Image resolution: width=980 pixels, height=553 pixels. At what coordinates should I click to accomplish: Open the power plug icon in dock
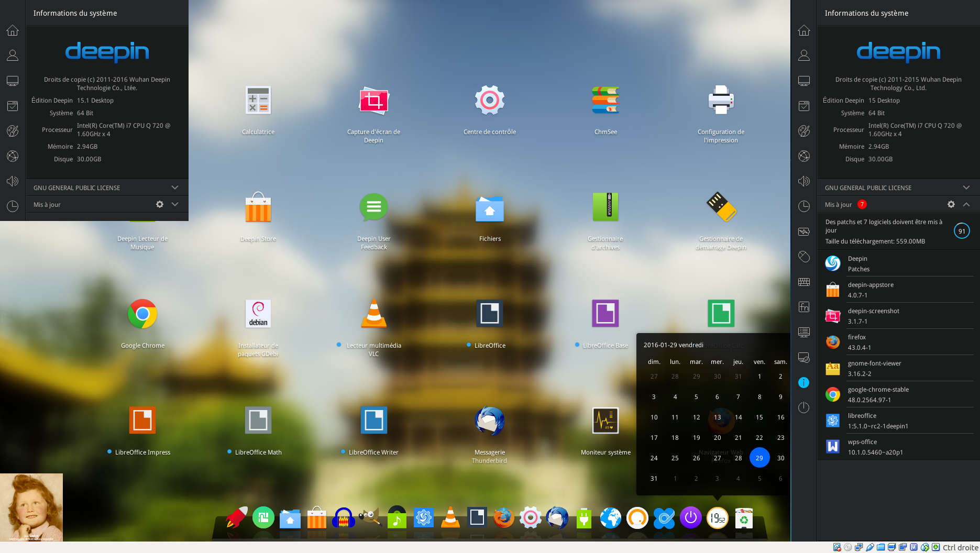point(583,518)
